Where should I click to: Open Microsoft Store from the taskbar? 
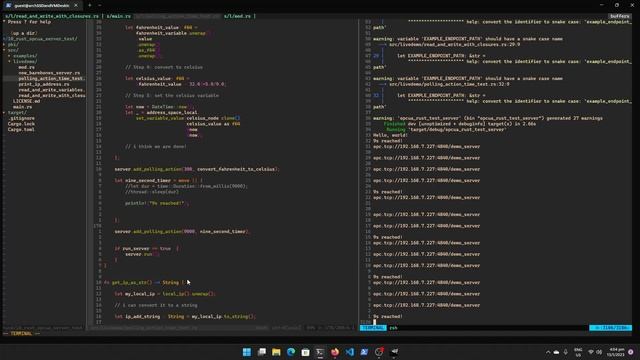[305, 352]
